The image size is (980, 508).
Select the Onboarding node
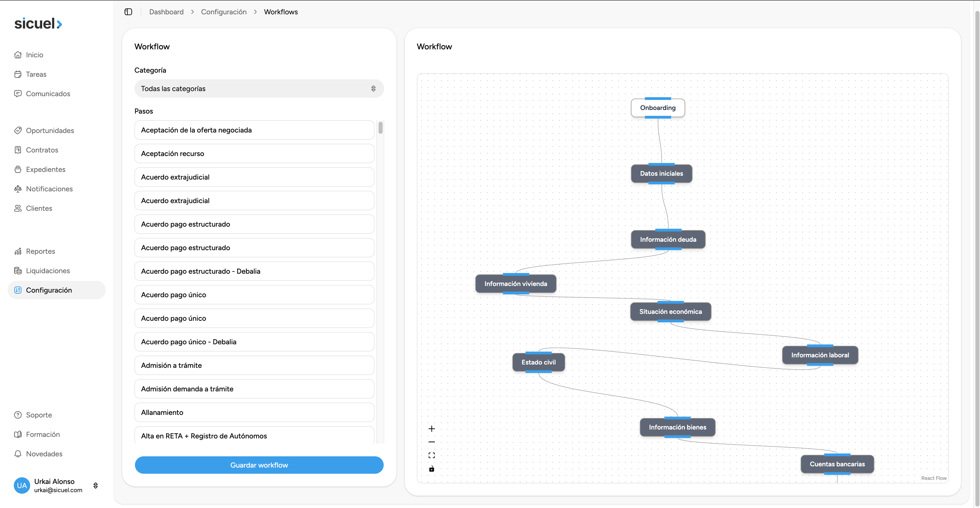click(x=658, y=108)
